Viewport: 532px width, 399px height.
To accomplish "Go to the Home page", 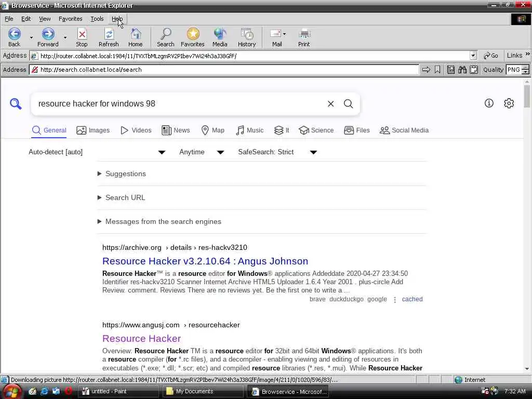I will click(136, 37).
